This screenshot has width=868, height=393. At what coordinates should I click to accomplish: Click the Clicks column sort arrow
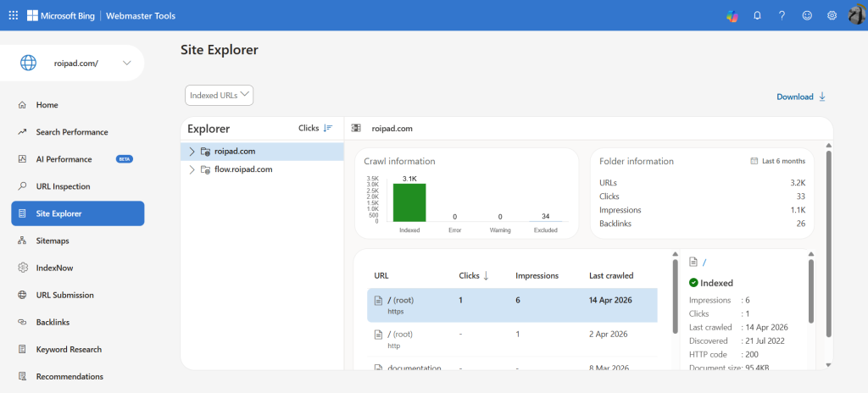click(486, 275)
